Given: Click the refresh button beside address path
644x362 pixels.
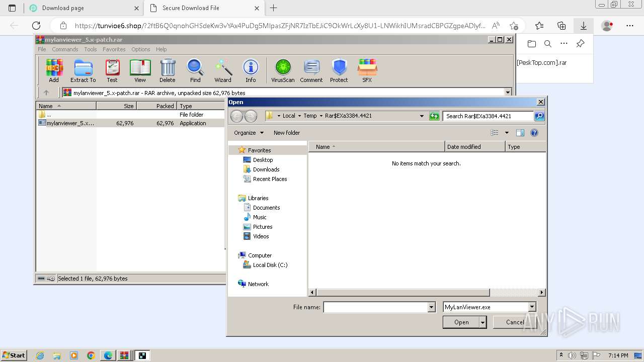Looking at the screenshot, I should pos(434,116).
